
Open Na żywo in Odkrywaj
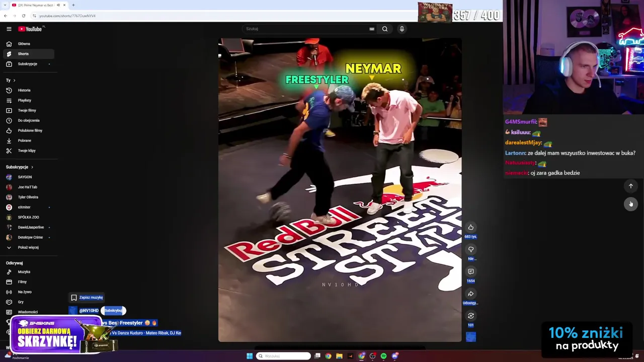pyautogui.click(x=29, y=292)
